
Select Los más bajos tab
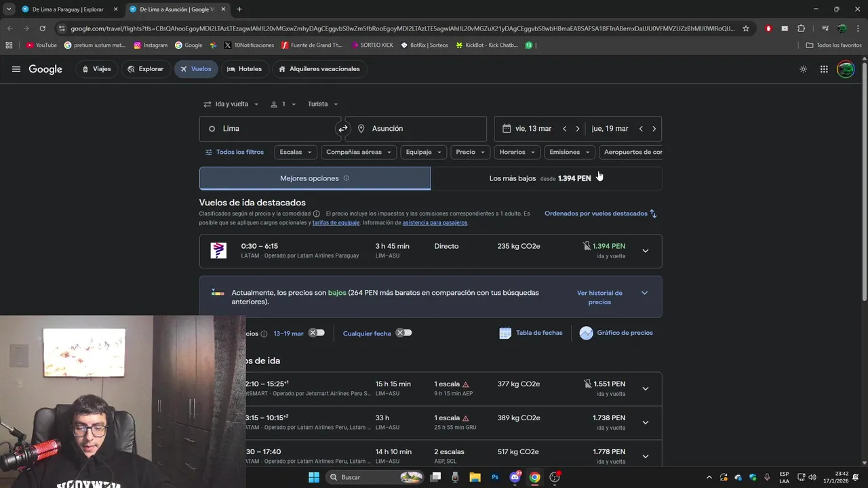point(546,178)
